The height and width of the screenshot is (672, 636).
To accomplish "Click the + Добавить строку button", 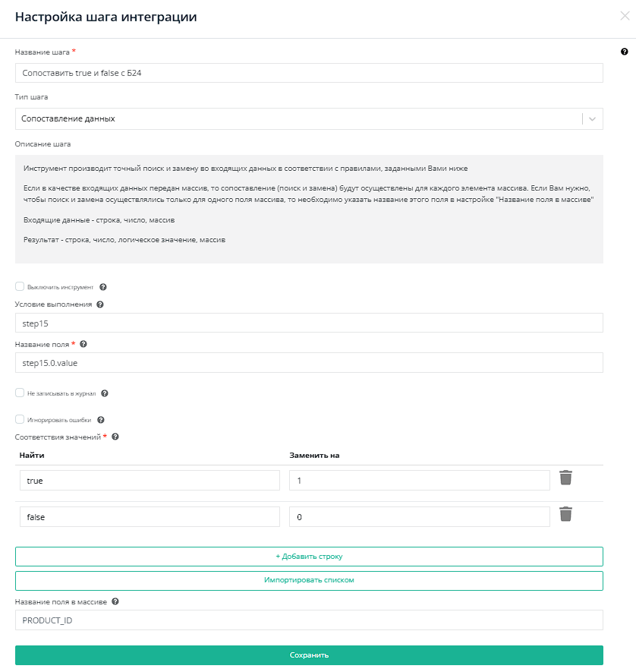I will (x=309, y=557).
